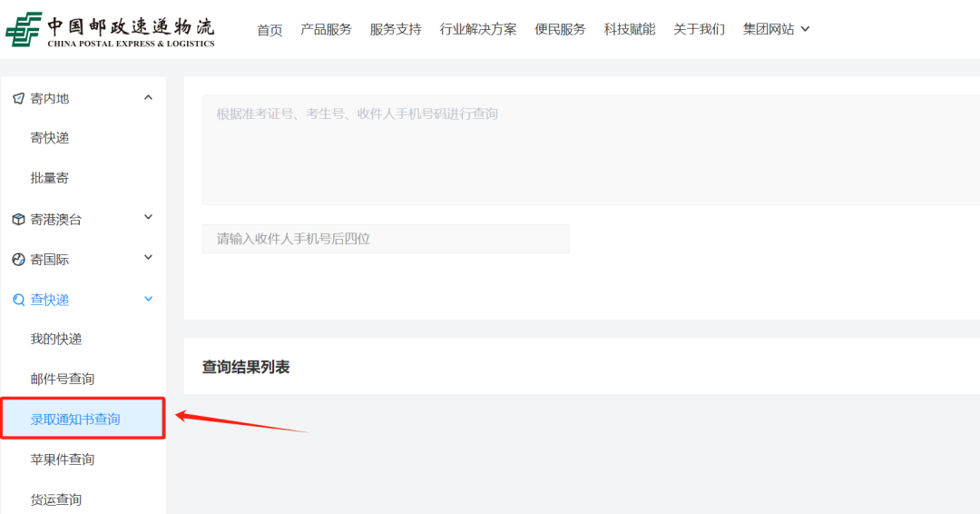980x514 pixels.
Task: Open 邮件号查询 in sidebar
Action: pos(63,379)
